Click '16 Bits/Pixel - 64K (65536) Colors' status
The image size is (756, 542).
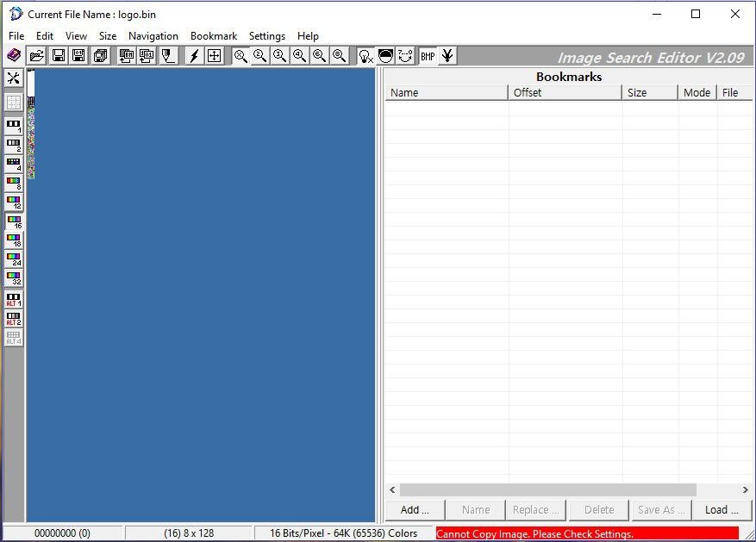point(343,533)
